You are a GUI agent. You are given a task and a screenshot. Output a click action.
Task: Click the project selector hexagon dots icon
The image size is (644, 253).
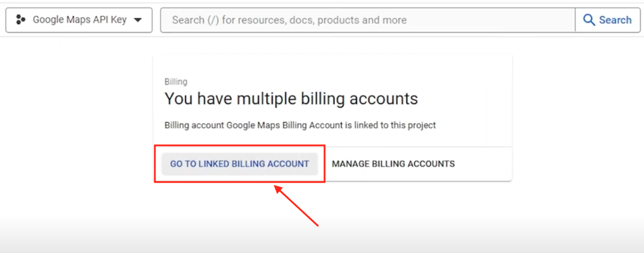click(x=21, y=20)
